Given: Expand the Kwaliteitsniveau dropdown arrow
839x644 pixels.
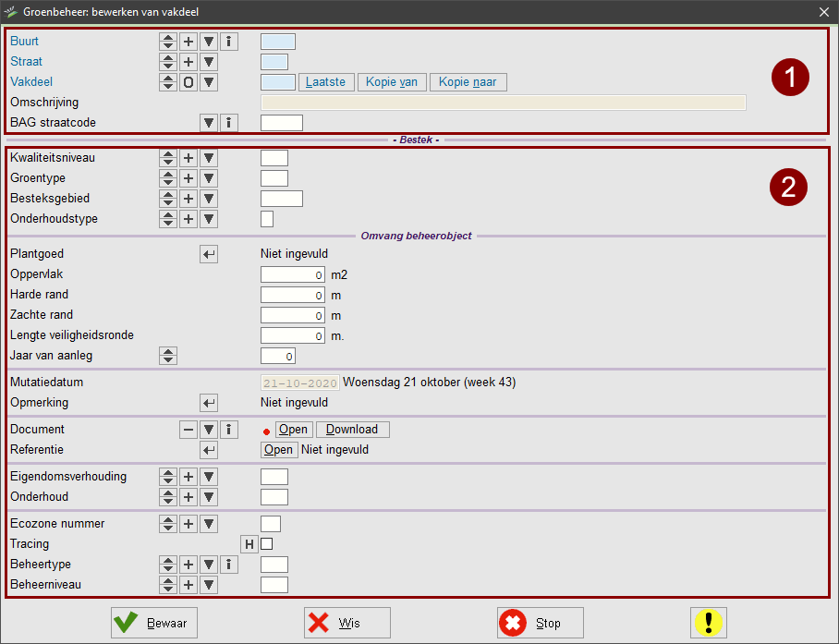Looking at the screenshot, I should tap(209, 158).
